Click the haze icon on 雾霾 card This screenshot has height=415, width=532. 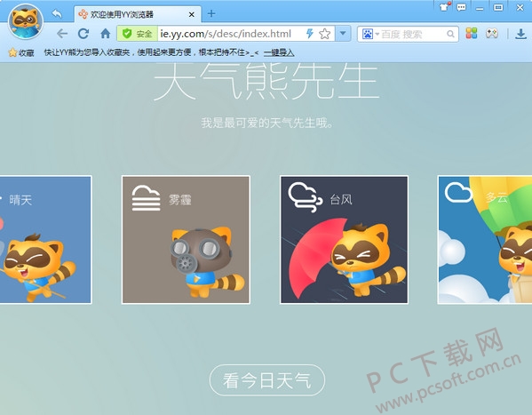pos(146,198)
